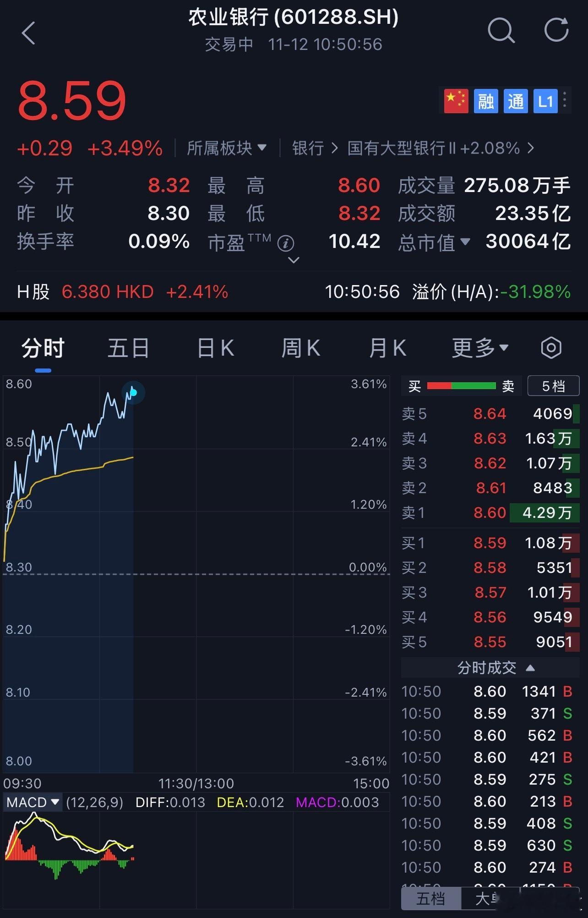Select the 五档 bottom tab
This screenshot has width=588, height=918.
tap(431, 899)
